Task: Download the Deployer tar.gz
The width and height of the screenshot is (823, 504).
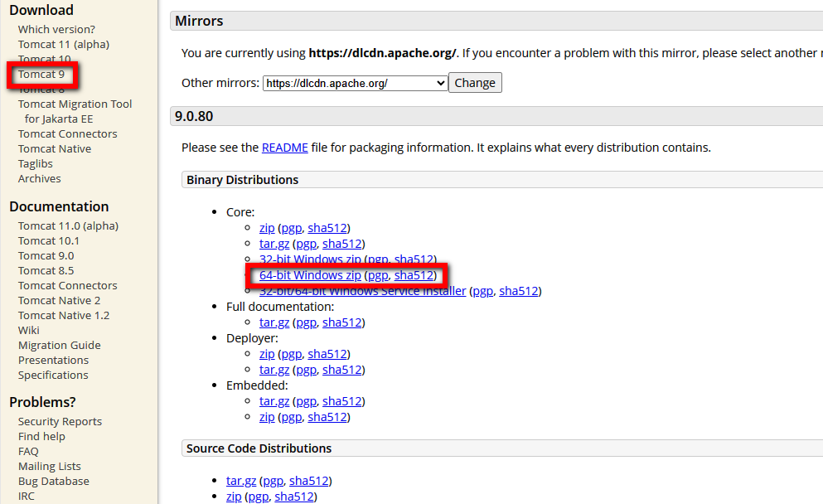Action: 274,370
